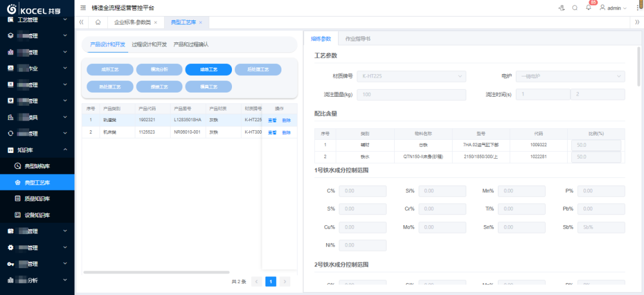Select the 焊接工艺 button
The height and width of the screenshot is (295, 644).
point(159,87)
